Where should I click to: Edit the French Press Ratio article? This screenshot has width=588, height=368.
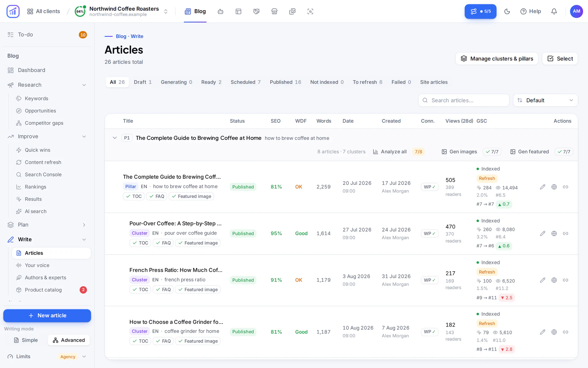pos(543,280)
